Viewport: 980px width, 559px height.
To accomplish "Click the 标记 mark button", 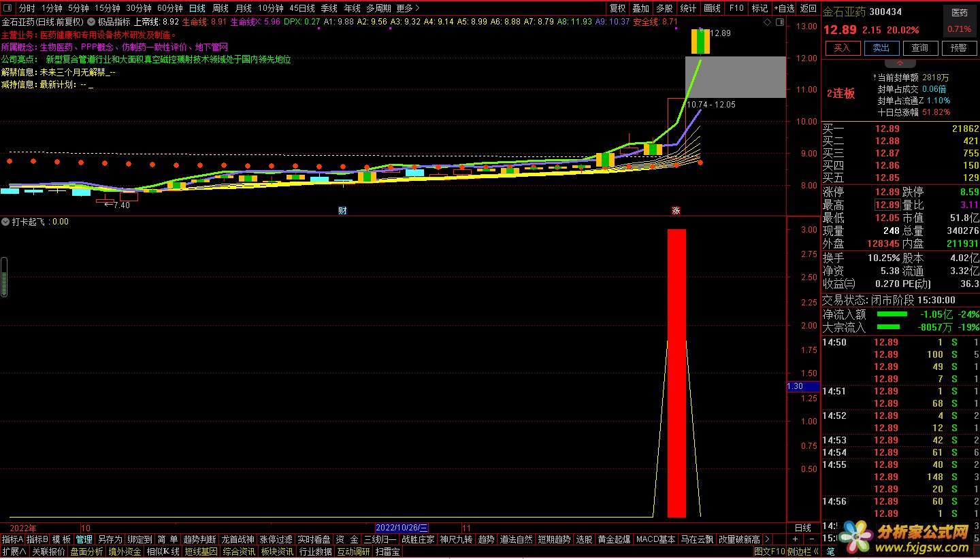I will click(759, 8).
